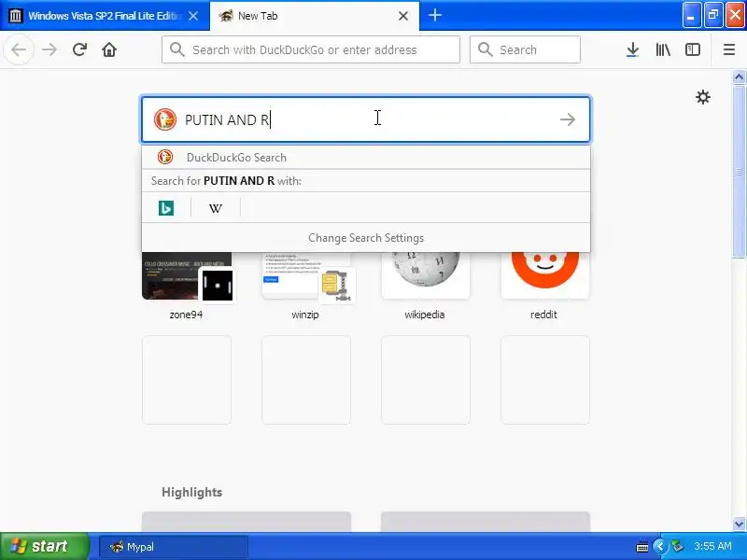Click the 3:55 AM clock
The height and width of the screenshot is (560, 747).
pyautogui.click(x=712, y=546)
